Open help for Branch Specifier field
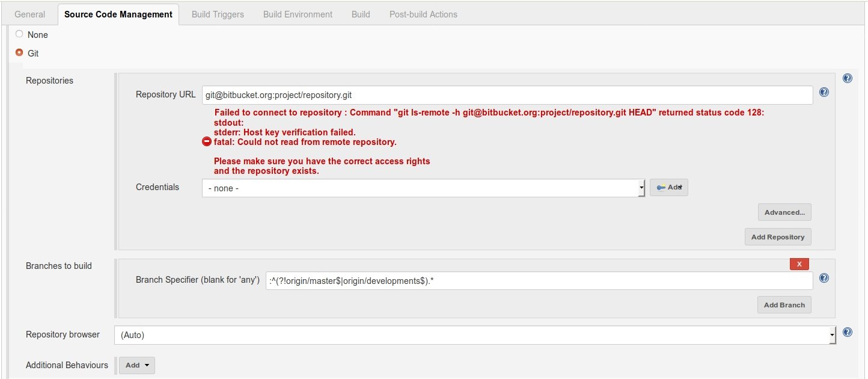Image resolution: width=868 pixels, height=379 pixels. point(824,278)
